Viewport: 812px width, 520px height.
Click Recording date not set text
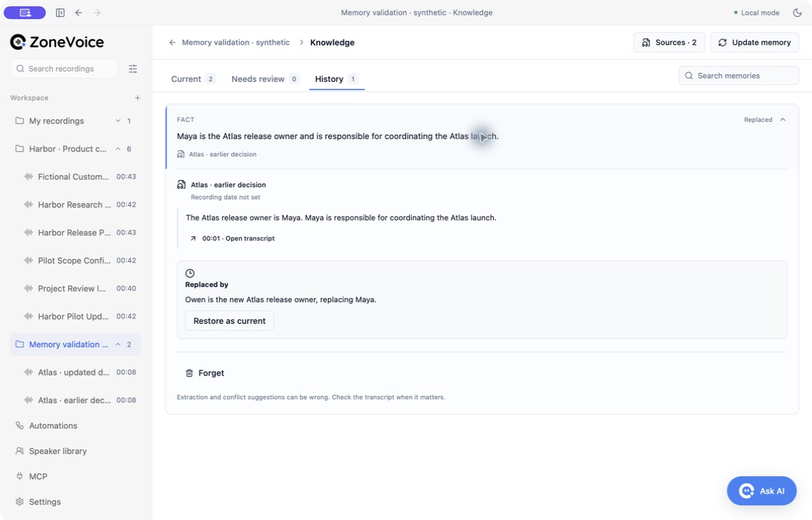226,197
